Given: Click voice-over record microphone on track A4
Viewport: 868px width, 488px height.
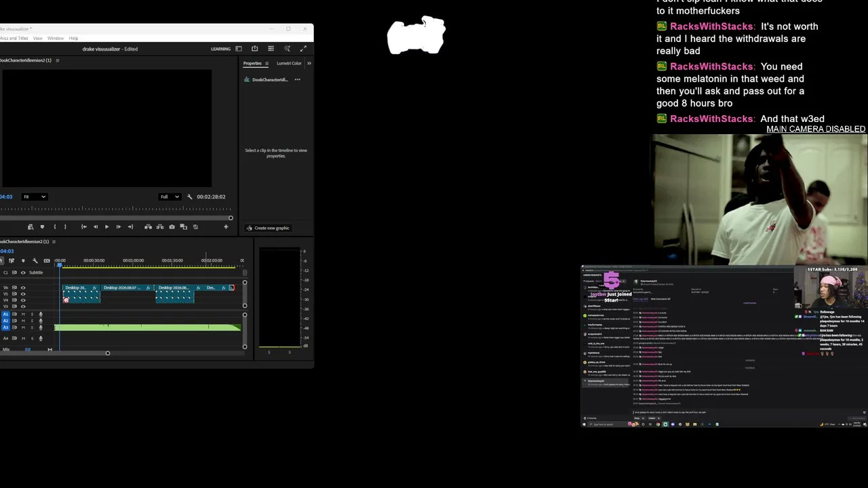Looking at the screenshot, I should pos(40,338).
